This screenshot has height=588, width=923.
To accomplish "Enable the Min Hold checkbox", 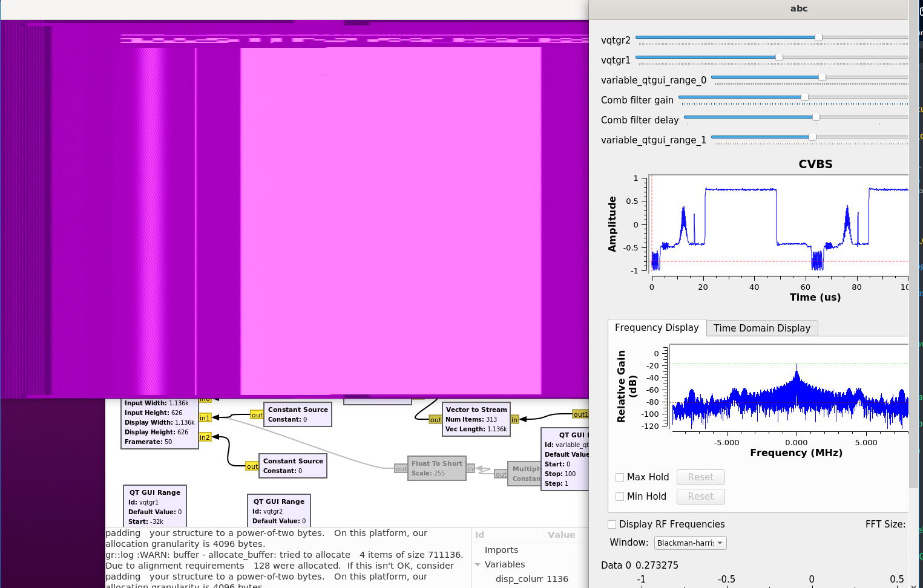I will pyautogui.click(x=620, y=497).
